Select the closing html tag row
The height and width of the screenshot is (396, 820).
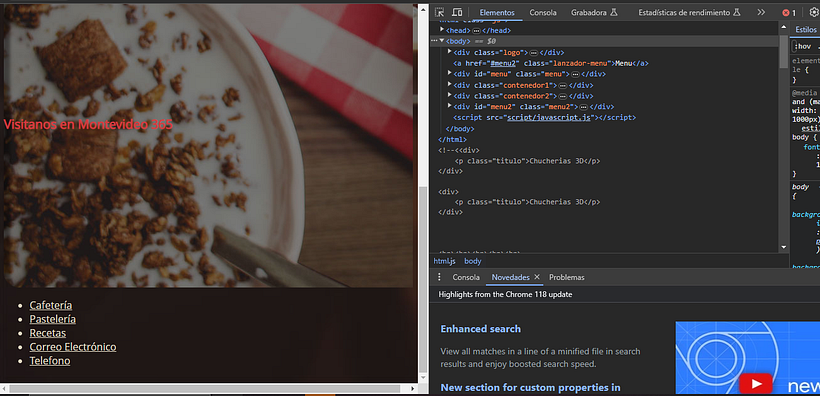[x=452, y=139]
